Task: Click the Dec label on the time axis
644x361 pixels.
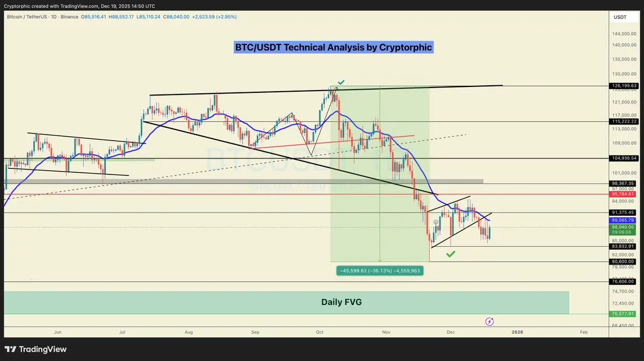Action: tap(451, 332)
